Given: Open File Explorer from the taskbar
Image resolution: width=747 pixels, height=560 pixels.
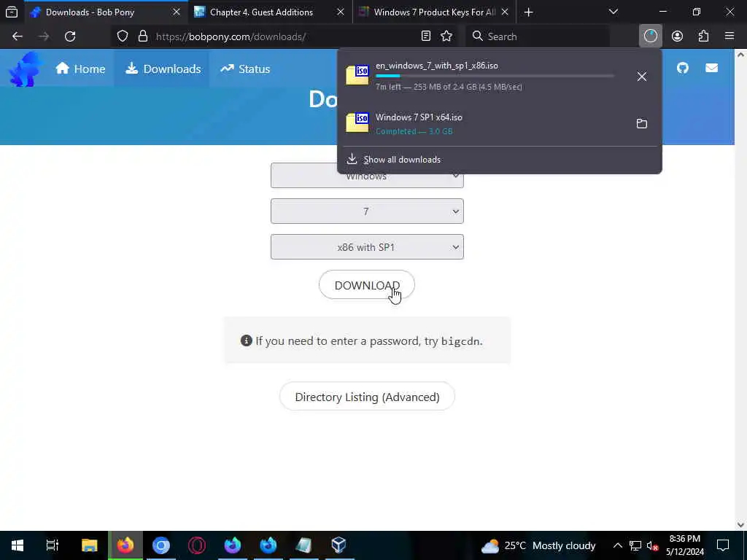Looking at the screenshot, I should tap(89, 545).
